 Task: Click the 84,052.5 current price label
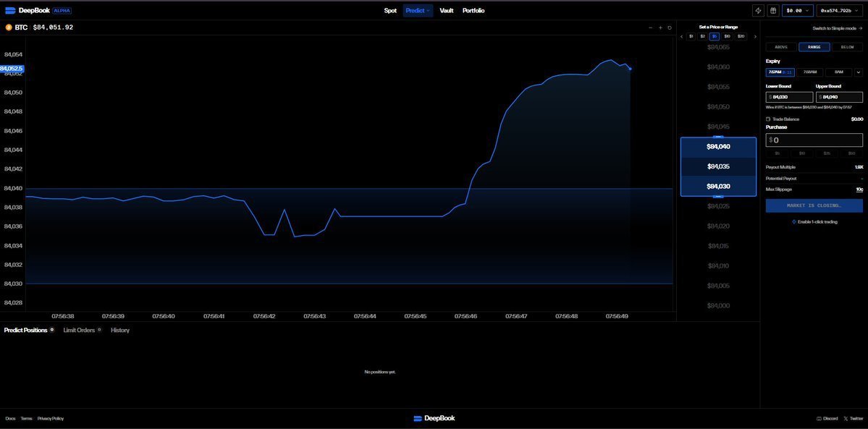(12, 69)
